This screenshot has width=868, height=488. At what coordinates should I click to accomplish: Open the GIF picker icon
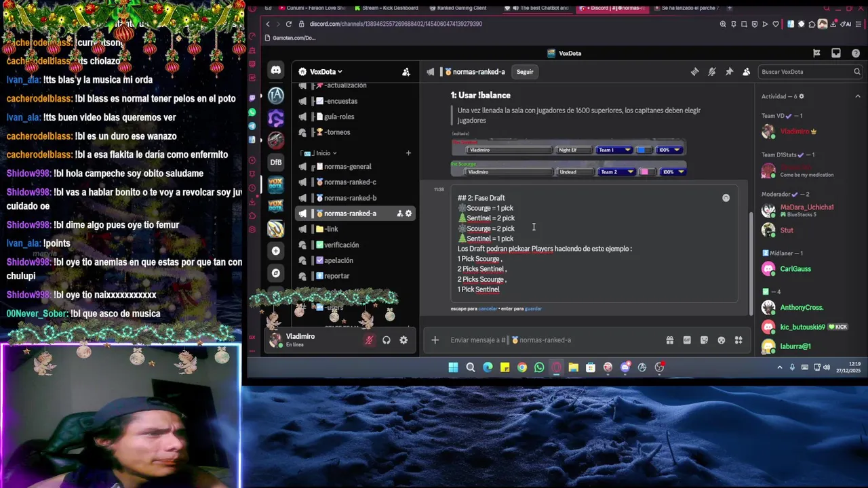coord(687,340)
